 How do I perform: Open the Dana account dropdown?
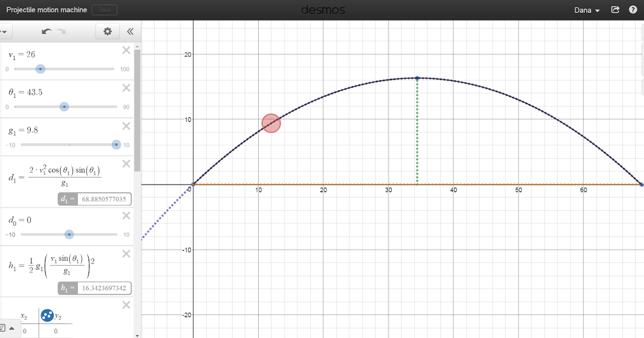586,9
